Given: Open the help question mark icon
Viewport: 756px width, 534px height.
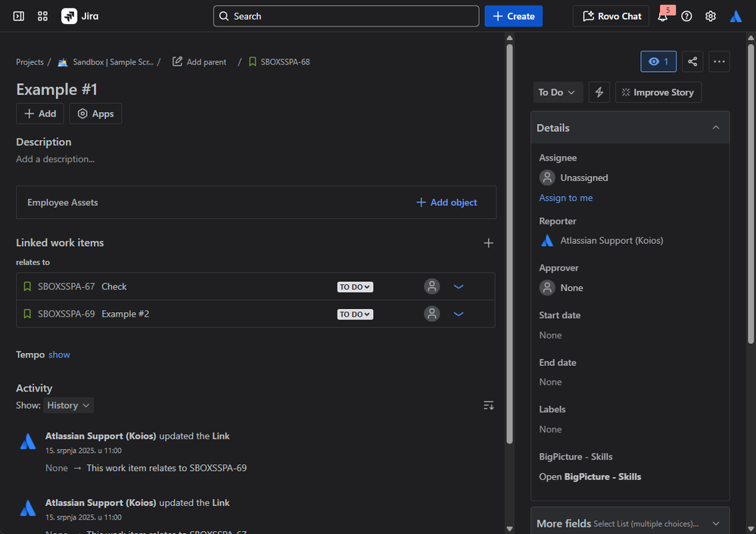Looking at the screenshot, I should tap(686, 17).
